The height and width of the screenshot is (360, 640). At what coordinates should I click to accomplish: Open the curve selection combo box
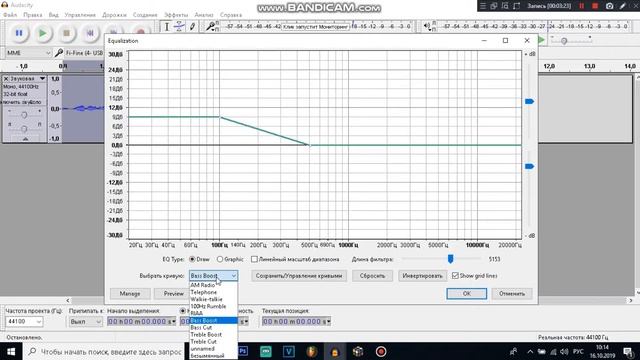pyautogui.click(x=213, y=276)
